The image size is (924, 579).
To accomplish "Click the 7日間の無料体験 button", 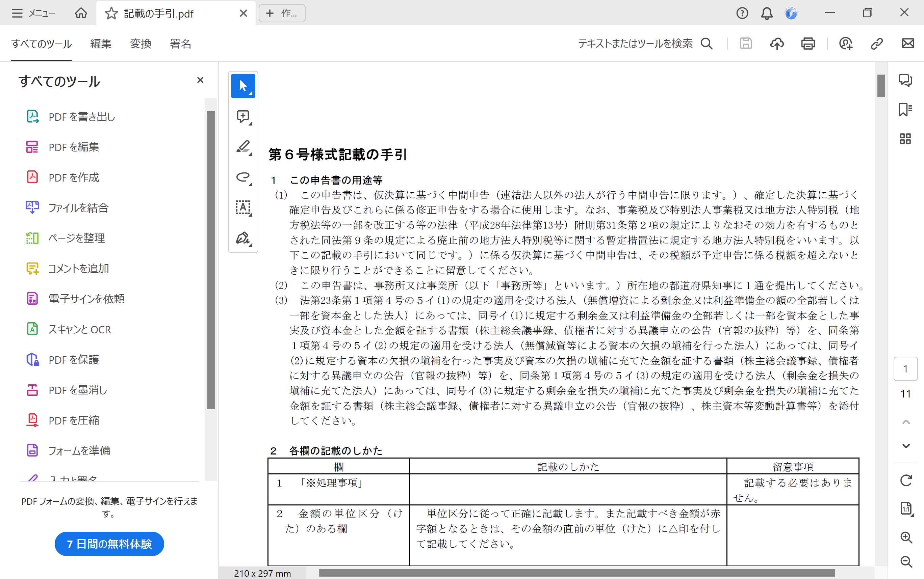I will (x=109, y=544).
